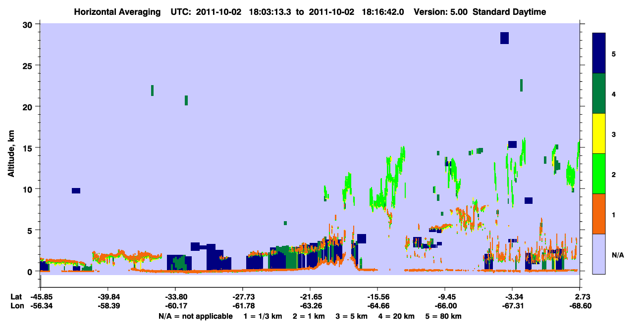This screenshot has height=330, width=644.
Task: Click the orange colorbar segment labeled 1
Action: point(599,214)
